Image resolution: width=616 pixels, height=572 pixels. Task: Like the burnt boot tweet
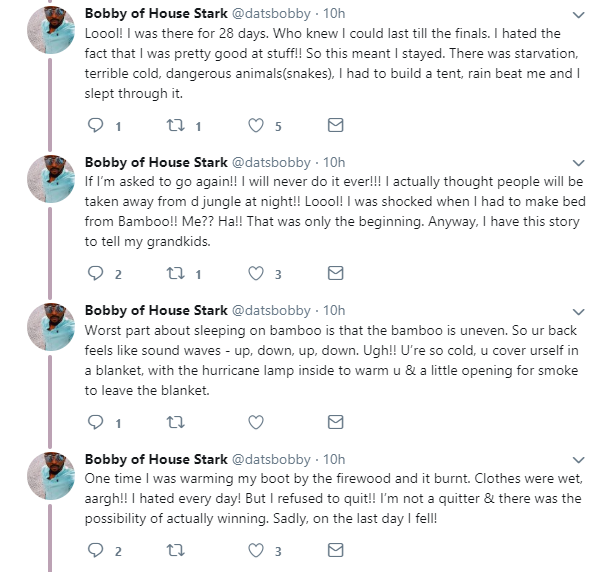[x=257, y=550]
